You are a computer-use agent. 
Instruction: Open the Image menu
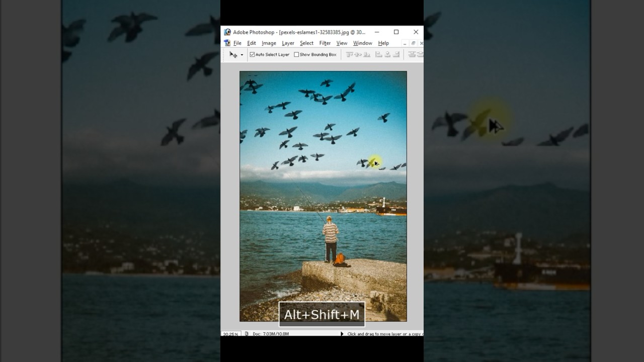[x=269, y=43]
